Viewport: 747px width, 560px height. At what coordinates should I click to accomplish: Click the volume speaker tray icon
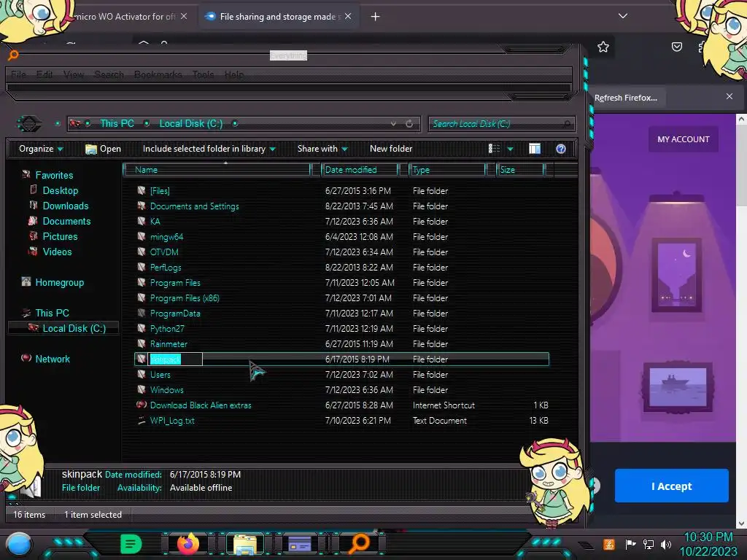(666, 544)
